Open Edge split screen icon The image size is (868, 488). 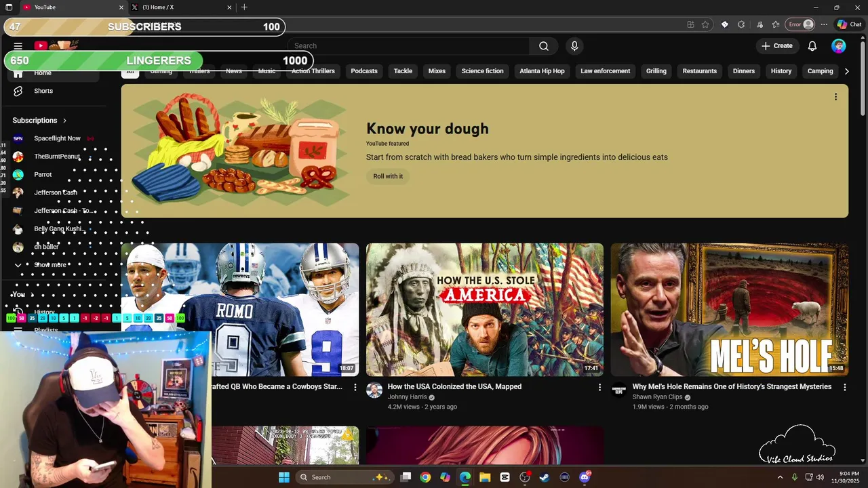(x=690, y=24)
